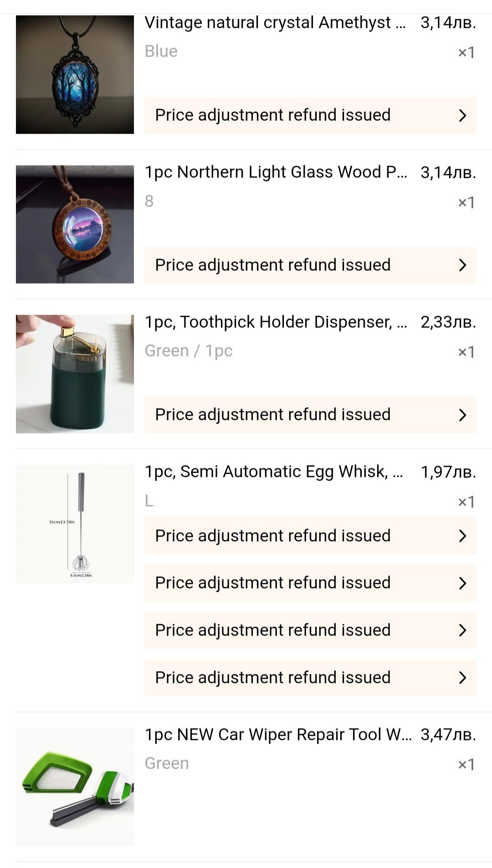Select the green car wiper repair tool image
492x868 pixels.
click(x=75, y=786)
